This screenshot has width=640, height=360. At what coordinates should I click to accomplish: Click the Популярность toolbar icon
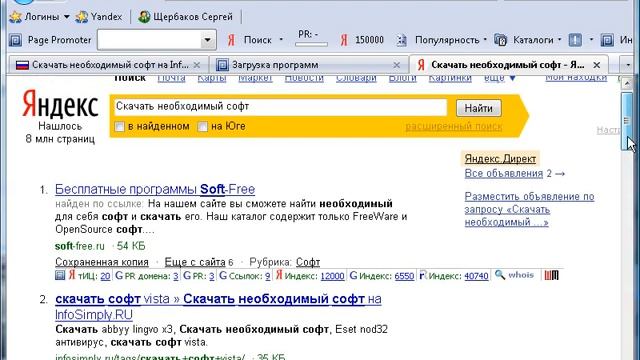(402, 40)
